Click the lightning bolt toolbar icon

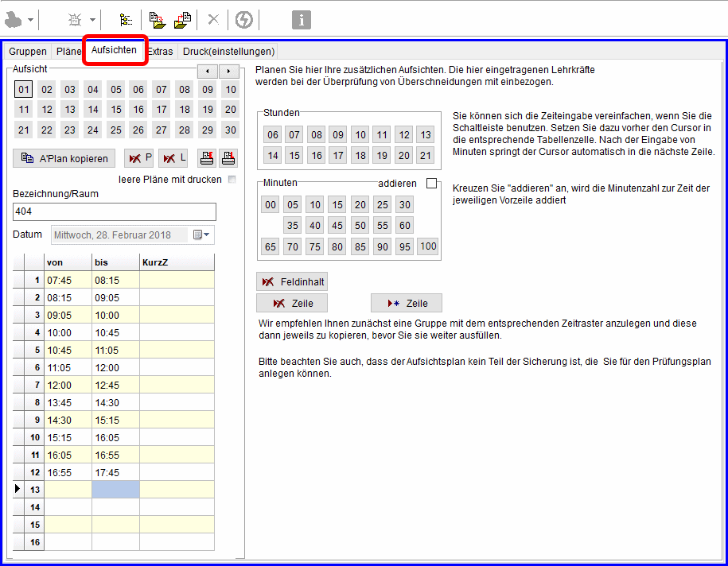(244, 20)
